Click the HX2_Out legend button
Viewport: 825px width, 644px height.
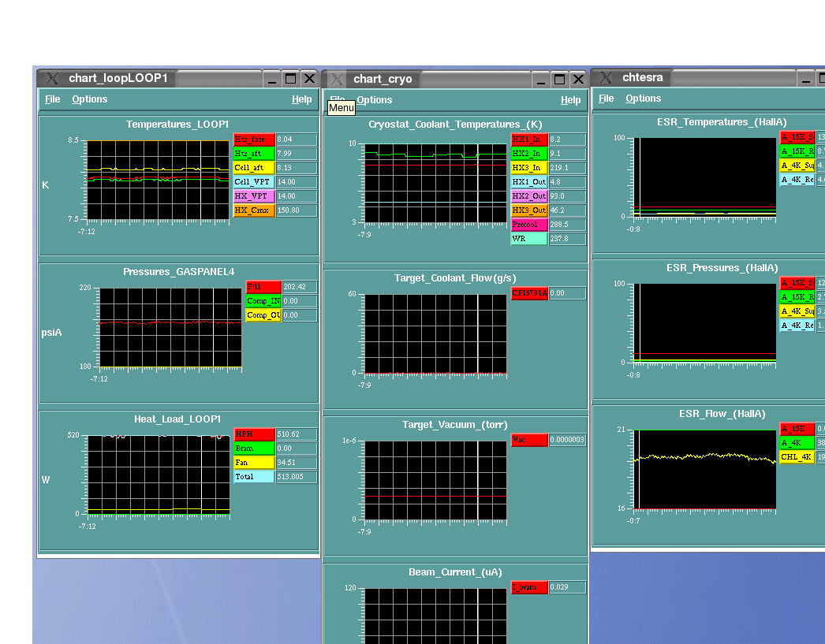click(x=529, y=196)
